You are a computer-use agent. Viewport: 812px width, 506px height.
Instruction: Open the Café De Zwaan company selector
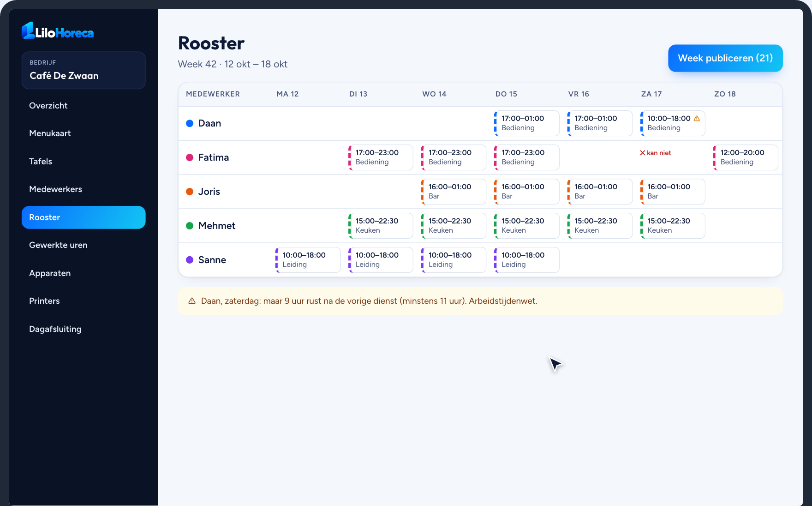tap(84, 70)
